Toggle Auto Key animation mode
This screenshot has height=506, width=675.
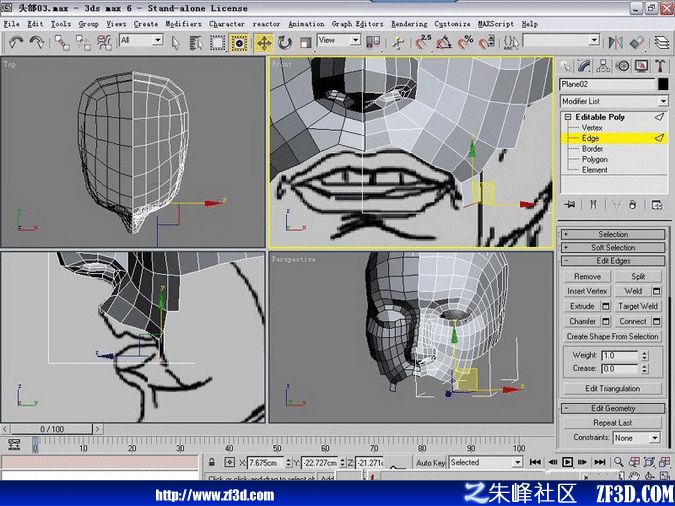pos(430,463)
